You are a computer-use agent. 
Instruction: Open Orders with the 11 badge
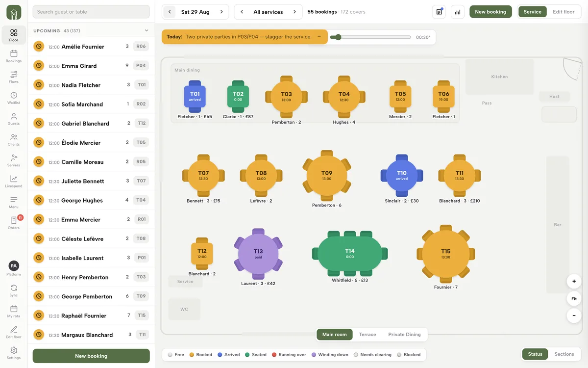coord(14,223)
